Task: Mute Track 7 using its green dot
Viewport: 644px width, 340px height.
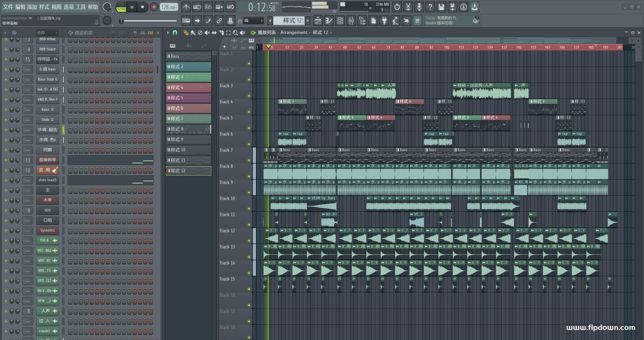Action: [249, 160]
